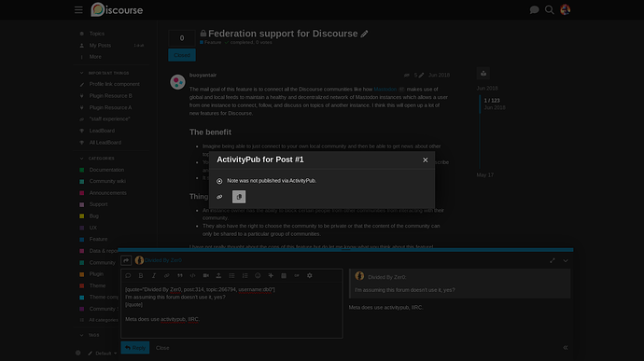The width and height of the screenshot is (644, 361).
Task: Upload a file via composer toolbar
Action: click(218, 275)
